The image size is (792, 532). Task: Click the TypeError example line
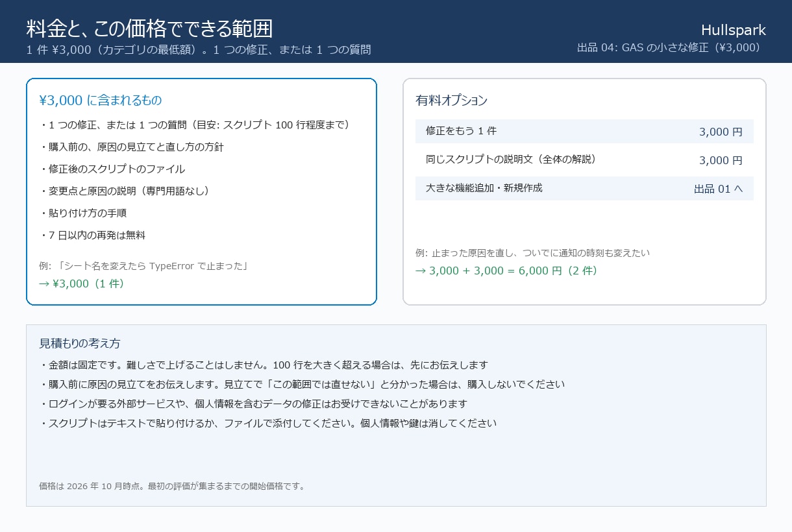pos(144,266)
